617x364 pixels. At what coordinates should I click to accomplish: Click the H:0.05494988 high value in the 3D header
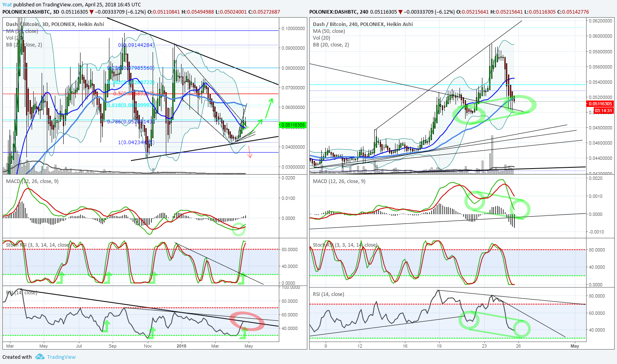point(198,12)
